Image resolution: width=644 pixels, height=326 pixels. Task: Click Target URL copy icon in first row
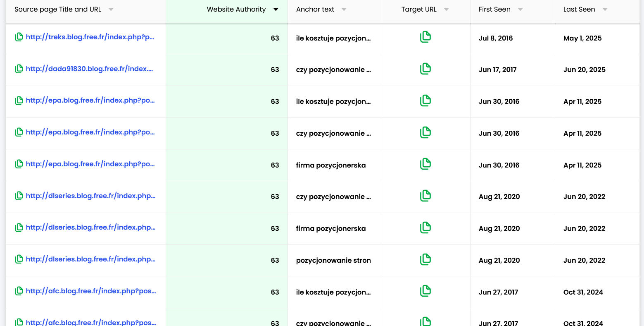[425, 37]
